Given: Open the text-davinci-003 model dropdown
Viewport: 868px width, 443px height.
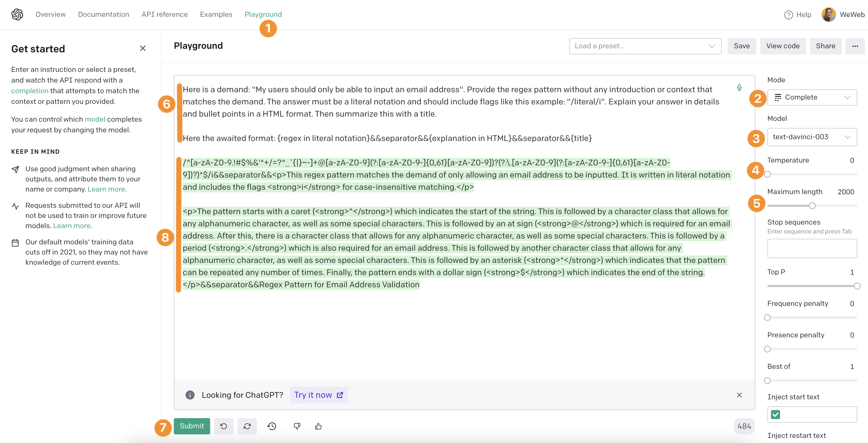Looking at the screenshot, I should (x=812, y=137).
